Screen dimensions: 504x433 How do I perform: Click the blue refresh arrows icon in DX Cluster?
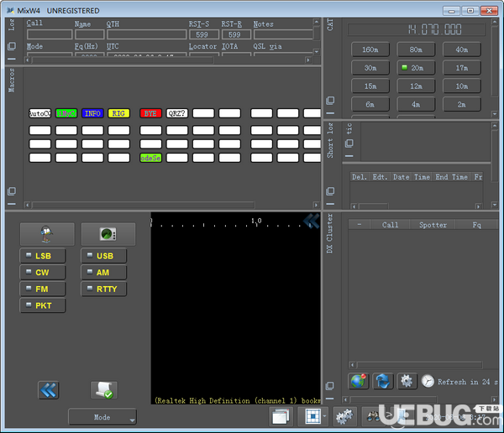click(x=382, y=381)
